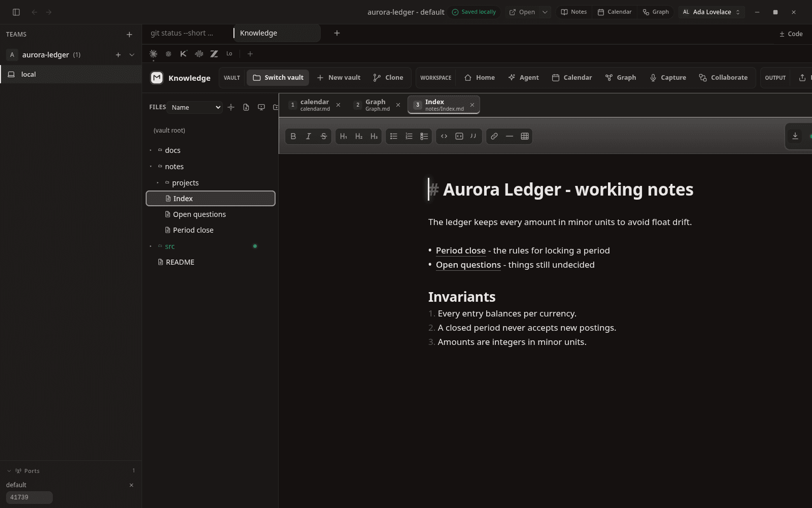Follow the Period close link

461,250
